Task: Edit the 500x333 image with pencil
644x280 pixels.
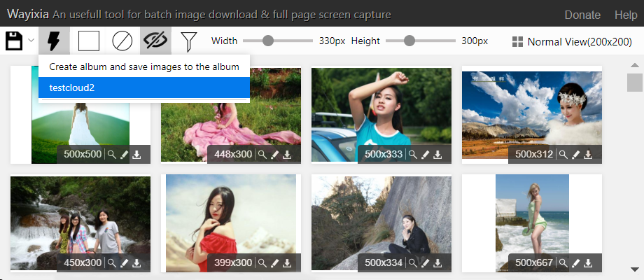Action: point(426,155)
